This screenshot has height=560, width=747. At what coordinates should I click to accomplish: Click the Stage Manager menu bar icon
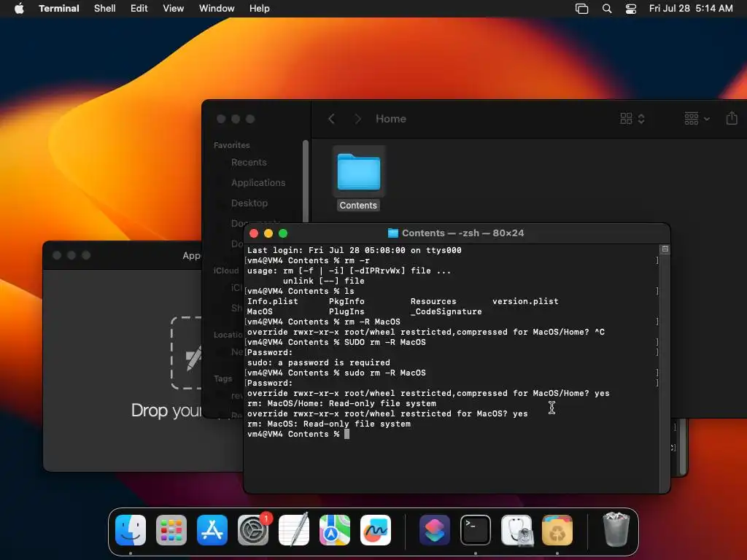[x=581, y=9]
